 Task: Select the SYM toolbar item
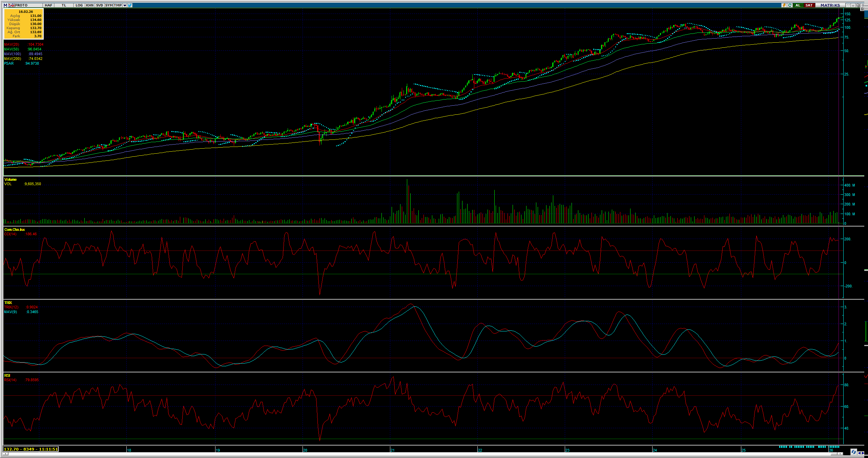tap(109, 5)
